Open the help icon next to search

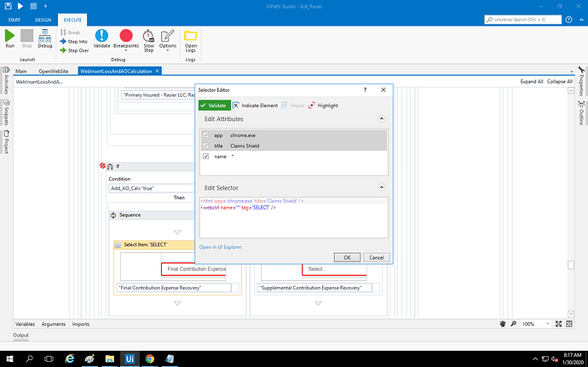pyautogui.click(x=569, y=20)
